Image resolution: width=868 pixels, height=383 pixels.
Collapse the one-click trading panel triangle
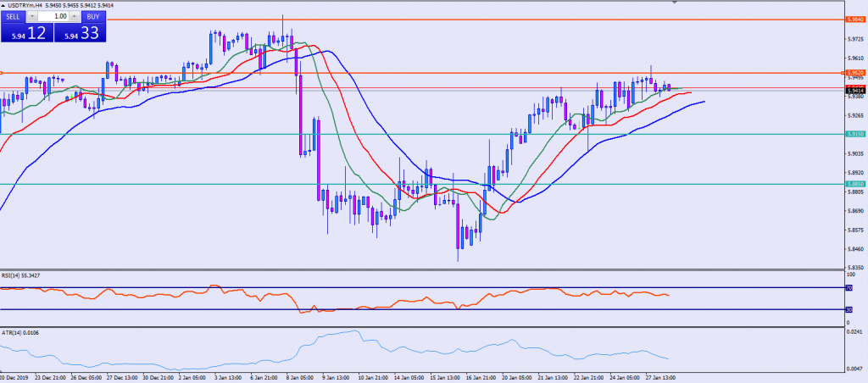click(x=3, y=5)
